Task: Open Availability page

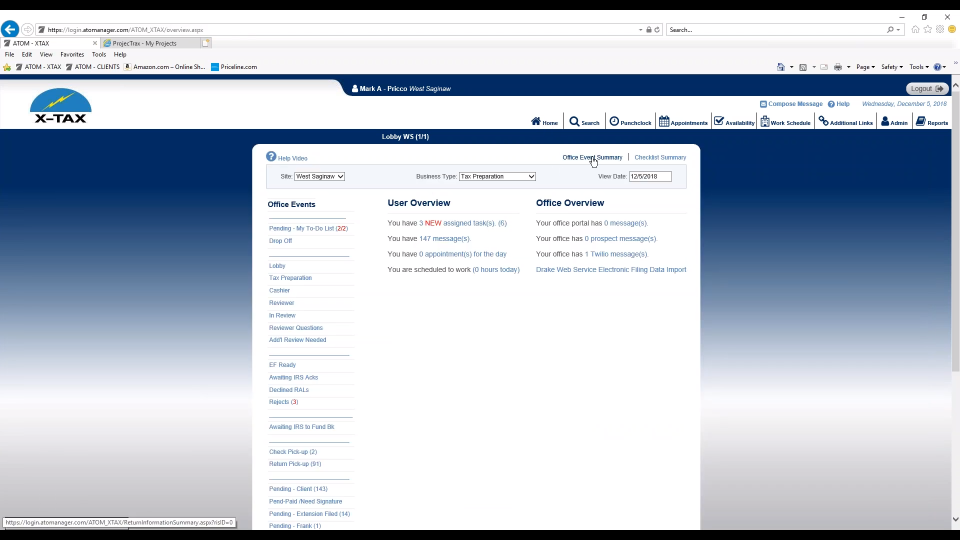Action: [x=734, y=122]
